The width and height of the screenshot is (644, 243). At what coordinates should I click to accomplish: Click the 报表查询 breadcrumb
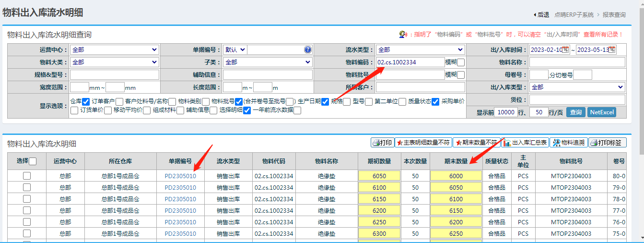[x=614, y=15]
